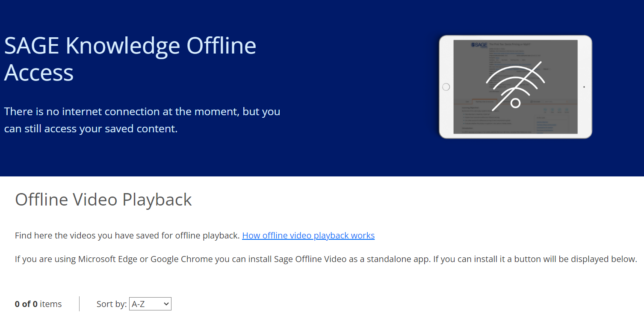
Task: Click the crossed-out WiFi icon on tablet
Action: [x=515, y=86]
